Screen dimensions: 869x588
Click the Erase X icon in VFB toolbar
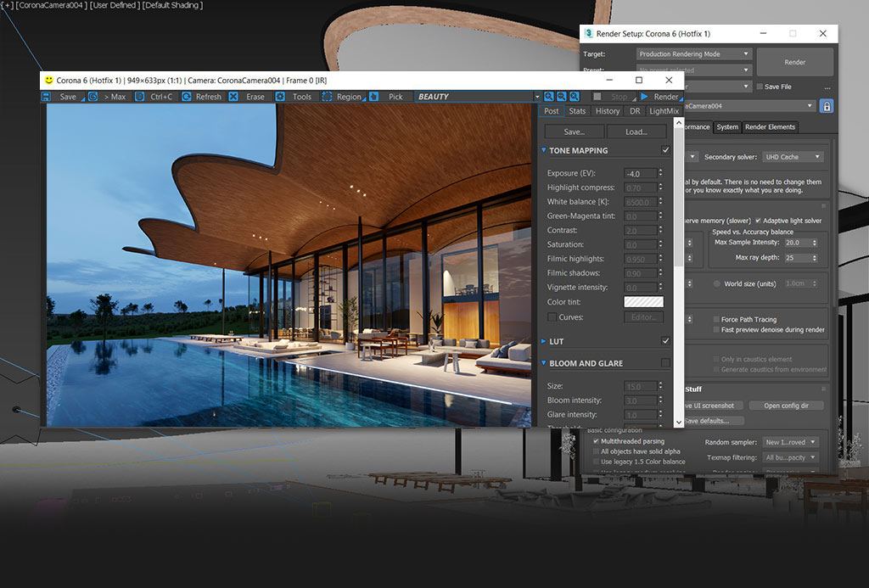233,97
